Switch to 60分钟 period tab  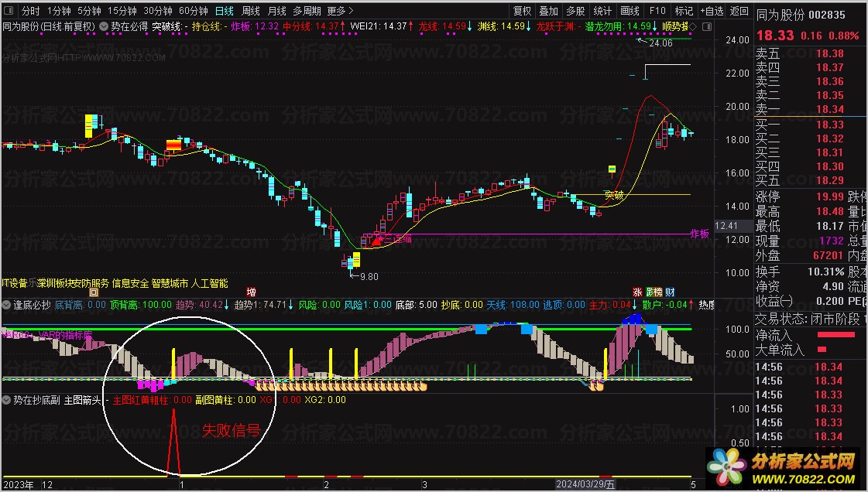[x=194, y=11]
